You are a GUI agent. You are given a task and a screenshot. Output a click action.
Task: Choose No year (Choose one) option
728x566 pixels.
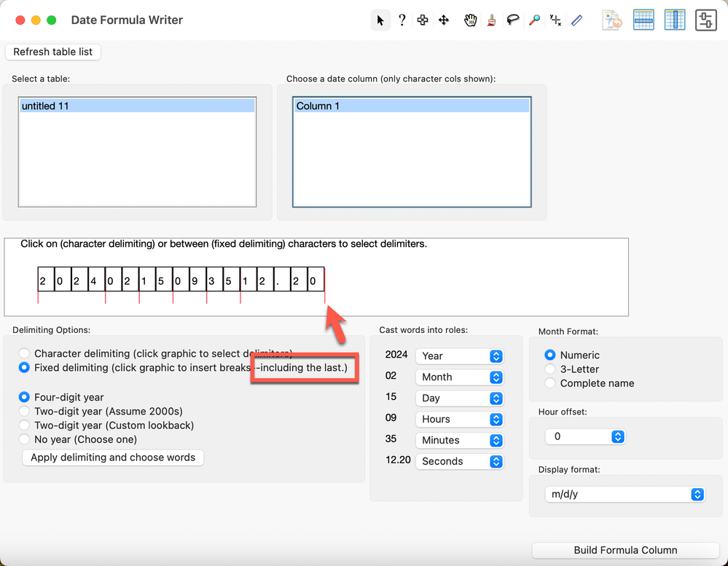click(x=24, y=439)
